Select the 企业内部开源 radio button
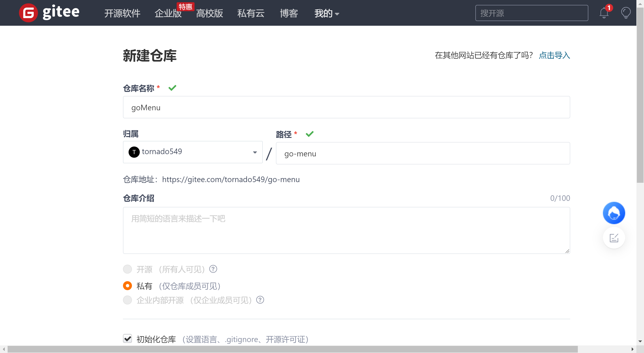This screenshot has height=353, width=644. click(x=127, y=300)
